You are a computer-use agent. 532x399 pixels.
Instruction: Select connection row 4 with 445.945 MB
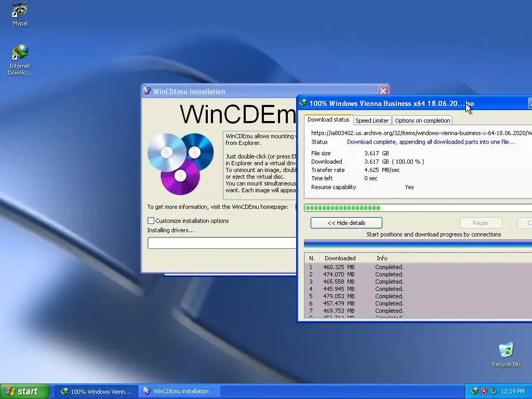[x=418, y=289]
